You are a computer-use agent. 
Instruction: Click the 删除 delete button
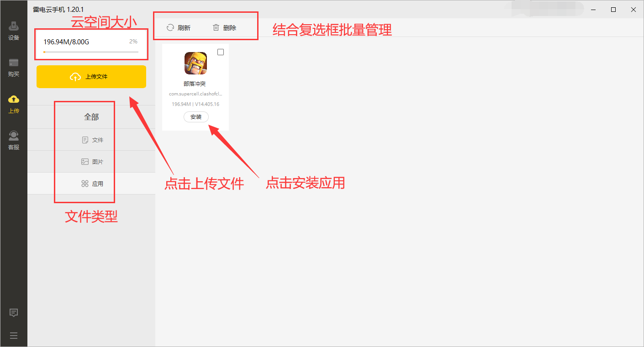point(225,28)
